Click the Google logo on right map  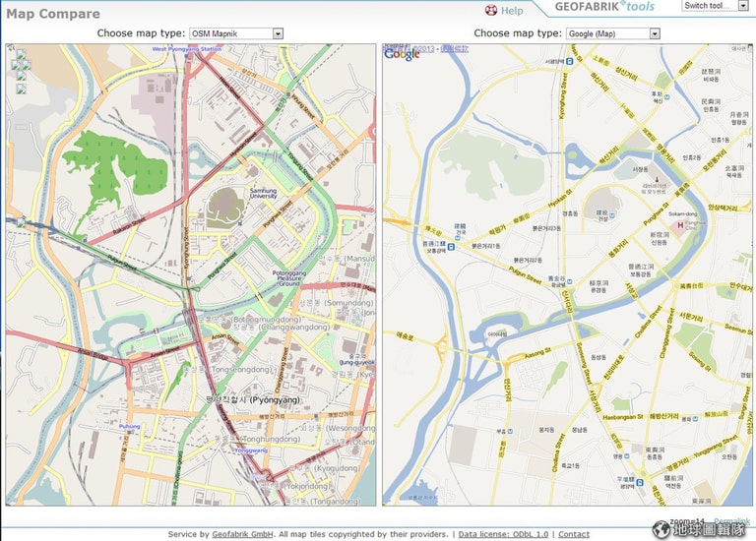[402, 54]
